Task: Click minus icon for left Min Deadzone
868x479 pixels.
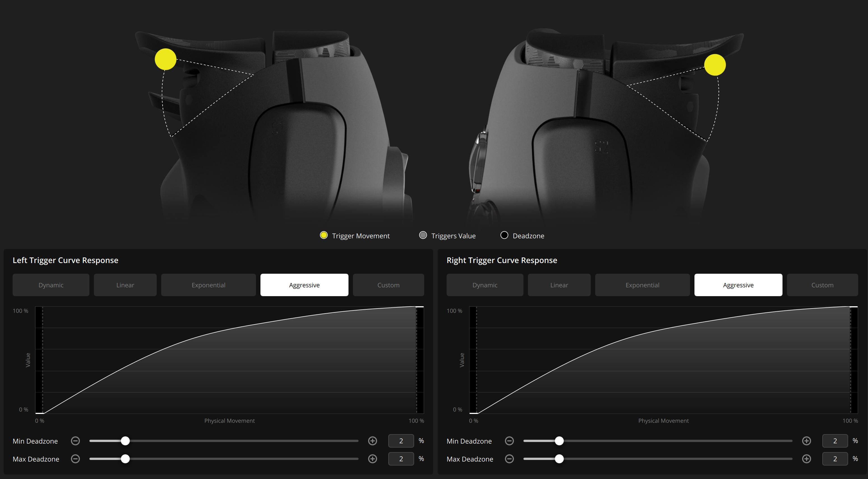Action: pos(75,441)
